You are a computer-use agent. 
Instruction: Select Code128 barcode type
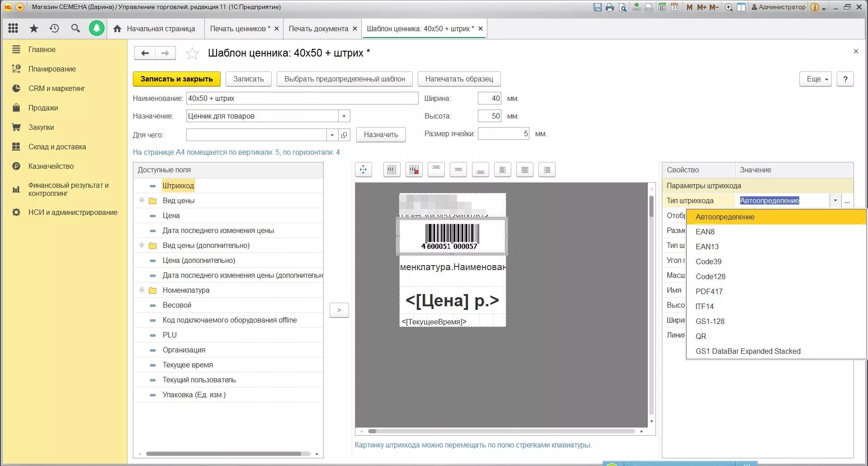776,276
